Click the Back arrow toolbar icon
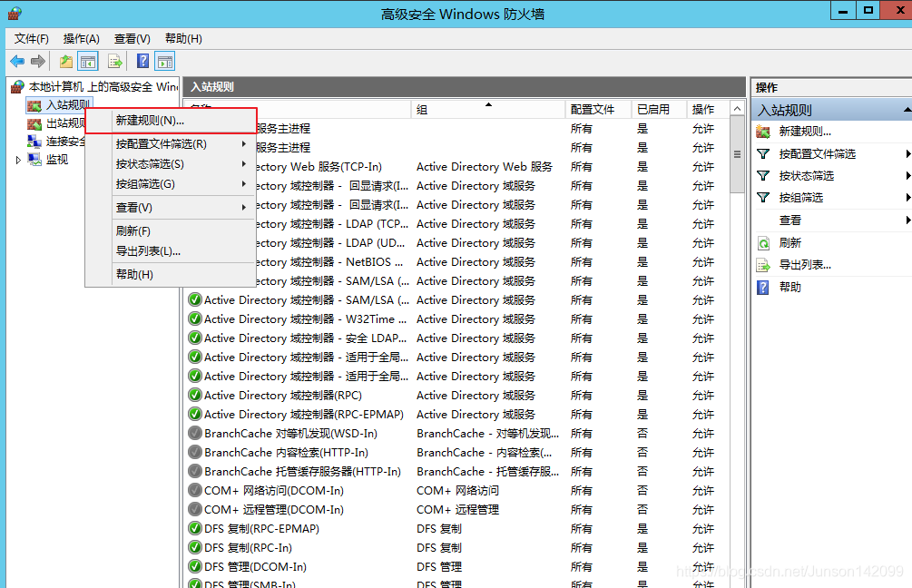This screenshot has width=912, height=588. coord(17,61)
